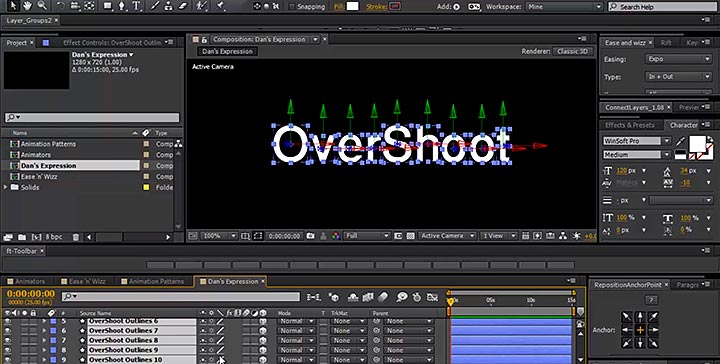This screenshot has width=720, height=364.
Task: Click the Classic 3D renderer button
Action: point(572,51)
